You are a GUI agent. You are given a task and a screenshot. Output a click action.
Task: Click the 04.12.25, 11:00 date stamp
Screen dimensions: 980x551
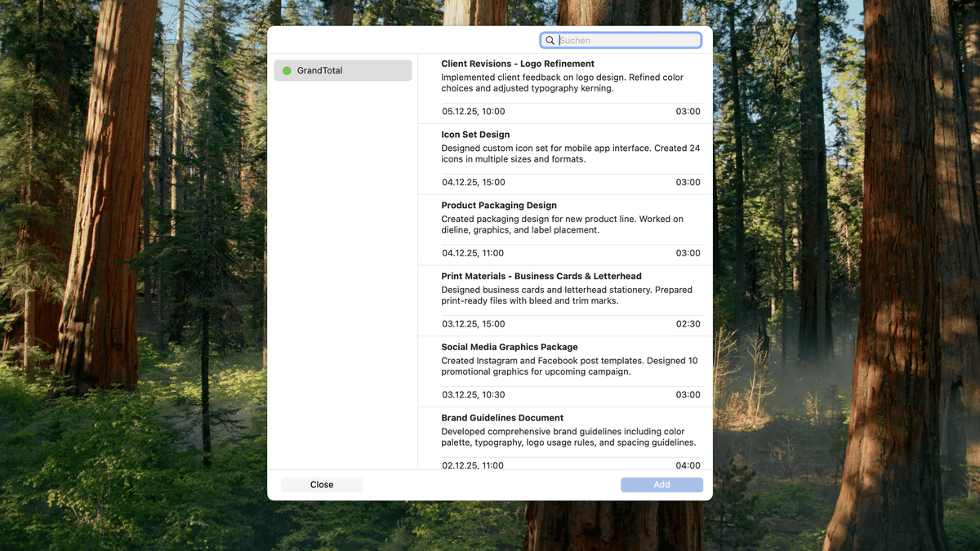473,253
